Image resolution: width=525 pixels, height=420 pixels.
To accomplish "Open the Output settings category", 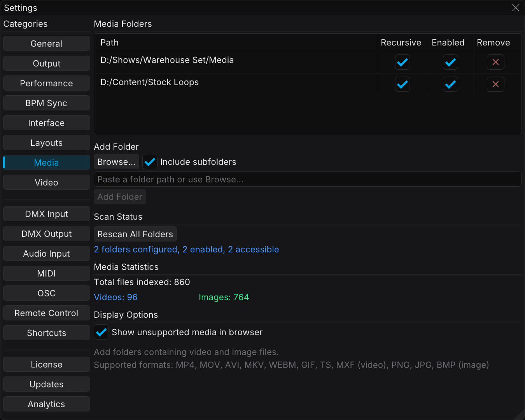I will coord(47,63).
